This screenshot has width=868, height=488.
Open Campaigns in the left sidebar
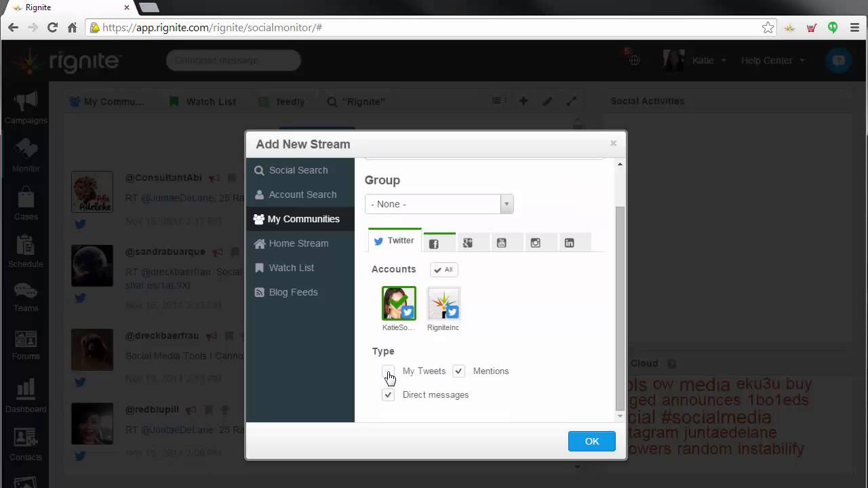26,108
